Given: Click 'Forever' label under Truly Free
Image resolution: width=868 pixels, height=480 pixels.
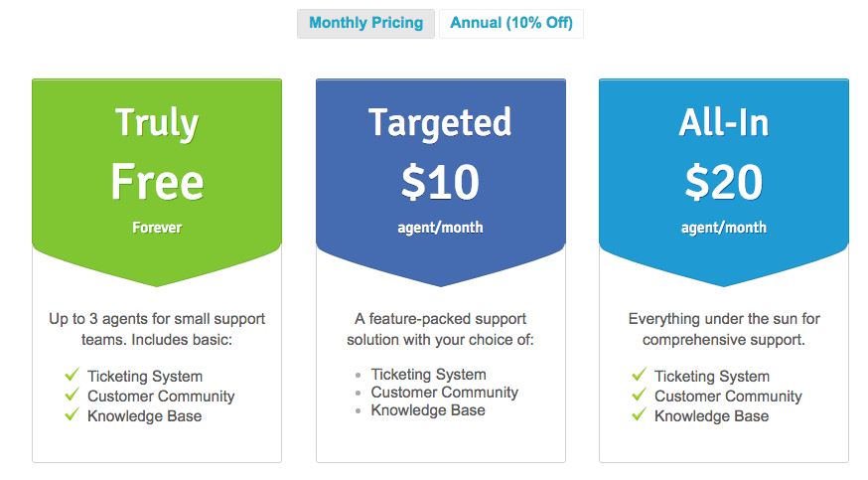Looking at the screenshot, I should pos(157,228).
